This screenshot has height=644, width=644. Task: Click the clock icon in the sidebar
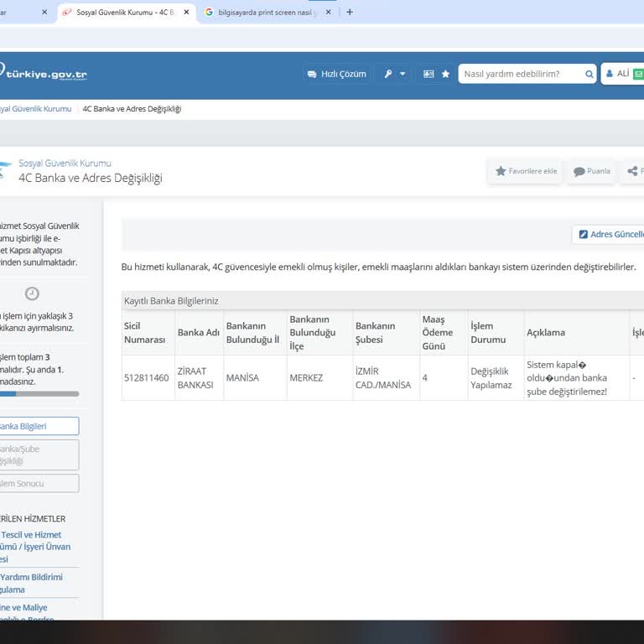click(x=32, y=293)
